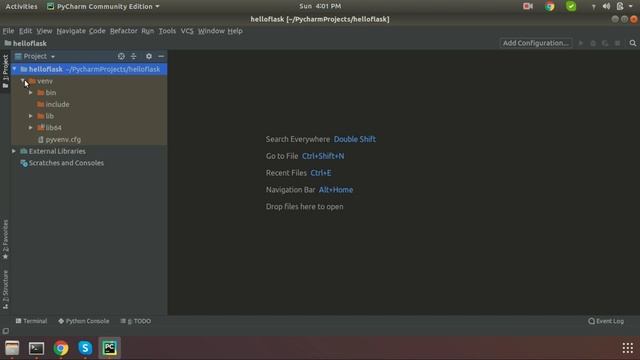Viewport: 640px width, 360px height.
Task: Open the volume indicator in top bar
Action: (x=607, y=6)
